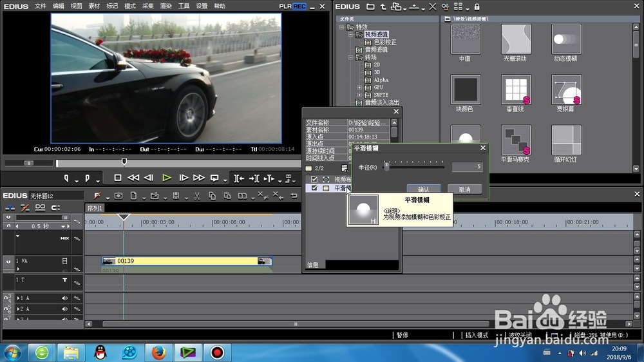Click the 确认 button in 平滑模糊 dialog
The image size is (644, 362).
[x=424, y=189]
